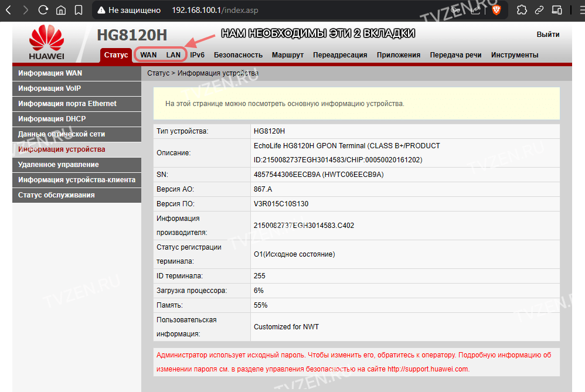The width and height of the screenshot is (585, 392).
Task: Go back with the browser back arrow
Action: pyautogui.click(x=9, y=10)
